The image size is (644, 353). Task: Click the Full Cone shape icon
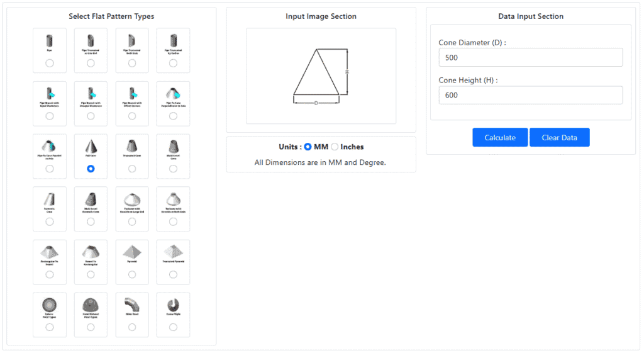click(91, 146)
